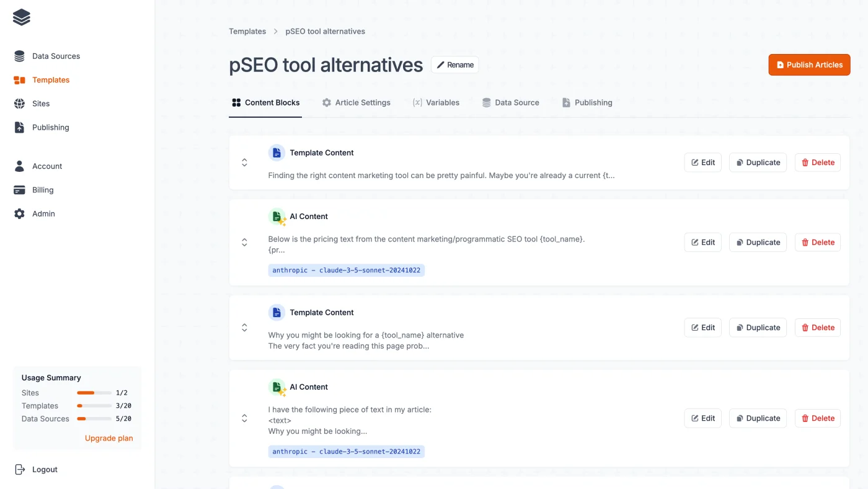Click the Logout arrow icon
Image resolution: width=868 pixels, height=489 pixels.
pos(20,469)
